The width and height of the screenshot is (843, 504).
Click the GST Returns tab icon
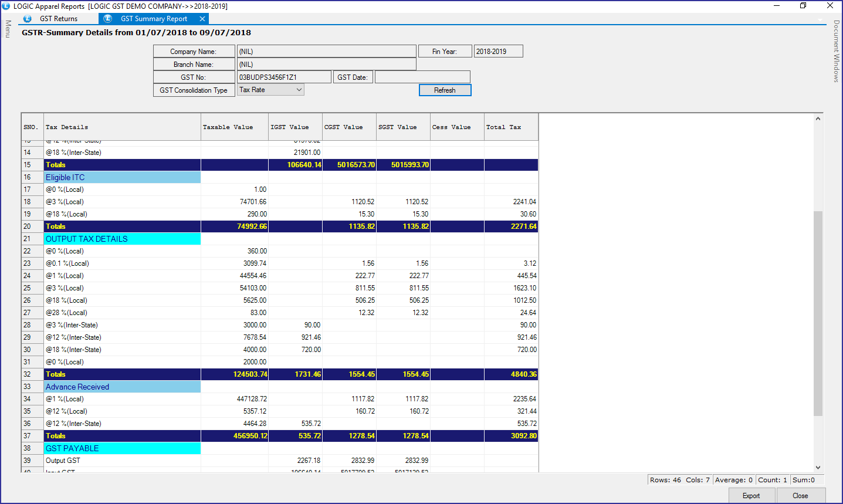point(27,19)
